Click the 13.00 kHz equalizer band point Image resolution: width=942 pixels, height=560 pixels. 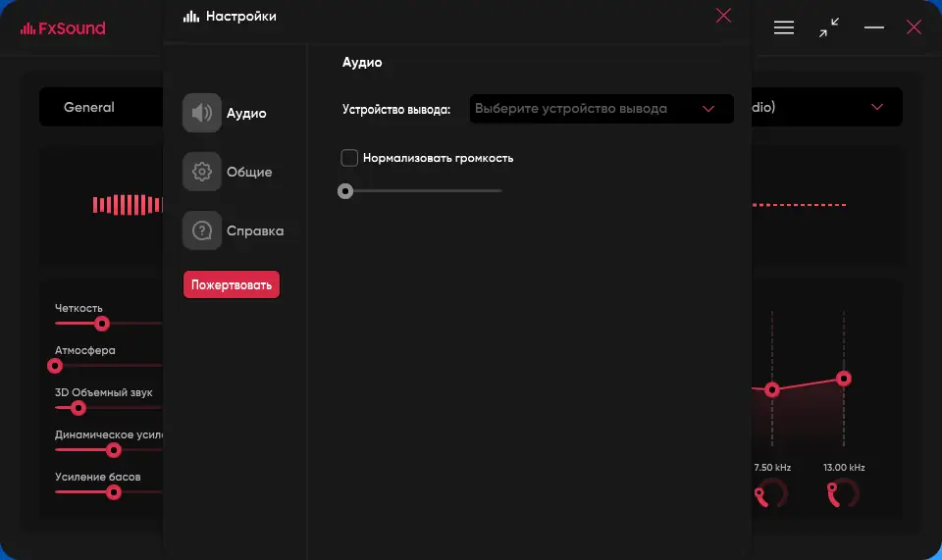843,379
